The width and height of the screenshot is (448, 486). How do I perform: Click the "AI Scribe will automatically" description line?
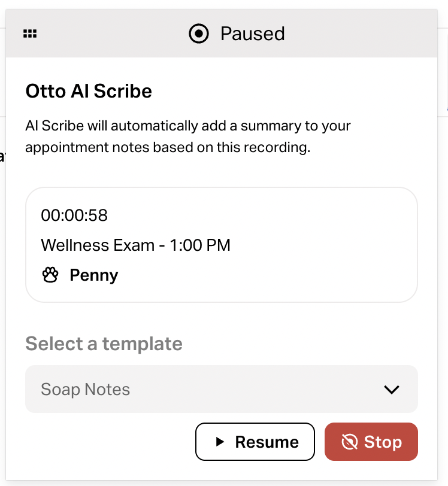point(187,126)
